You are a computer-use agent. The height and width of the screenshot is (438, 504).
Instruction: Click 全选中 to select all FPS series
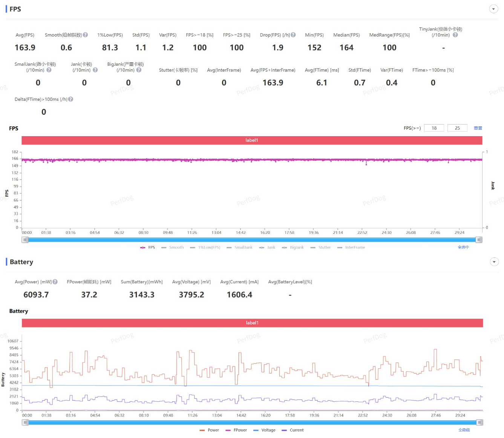click(463, 247)
